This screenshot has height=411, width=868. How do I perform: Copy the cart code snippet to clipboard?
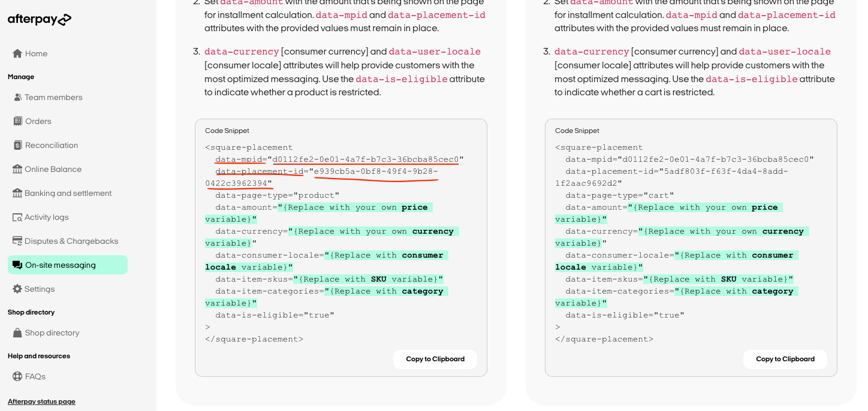[x=785, y=359]
